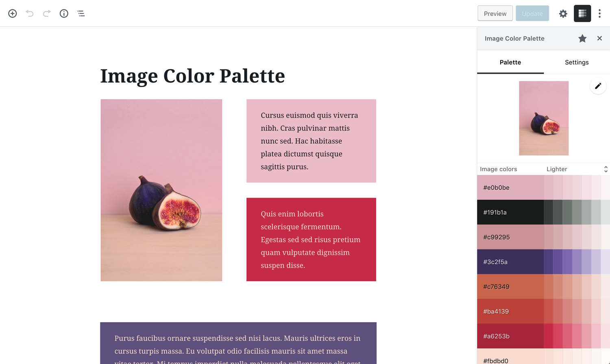This screenshot has height=364, width=610.
Task: Open the block list view outline
Action: pyautogui.click(x=81, y=13)
